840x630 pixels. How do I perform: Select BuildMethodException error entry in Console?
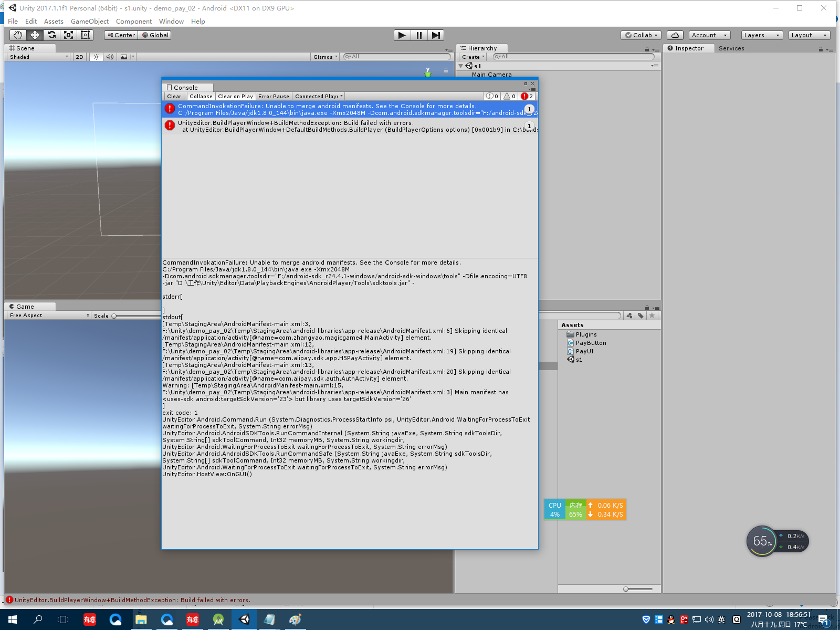coord(350,126)
